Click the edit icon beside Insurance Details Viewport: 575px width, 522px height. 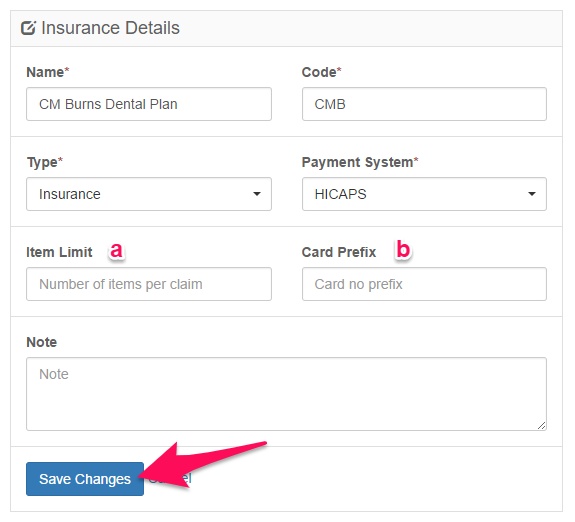click(28, 28)
